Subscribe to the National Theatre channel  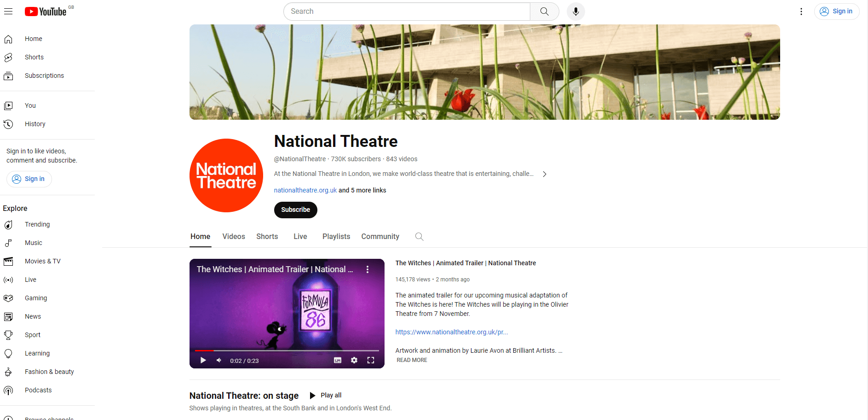[x=295, y=210]
